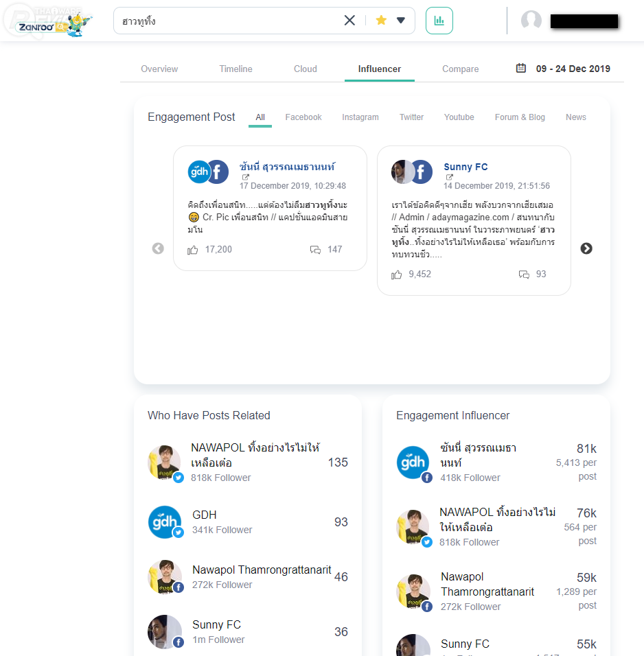Click the 14 December 2019, 21:51:56 timestamp
The height and width of the screenshot is (656, 644).
pos(496,186)
